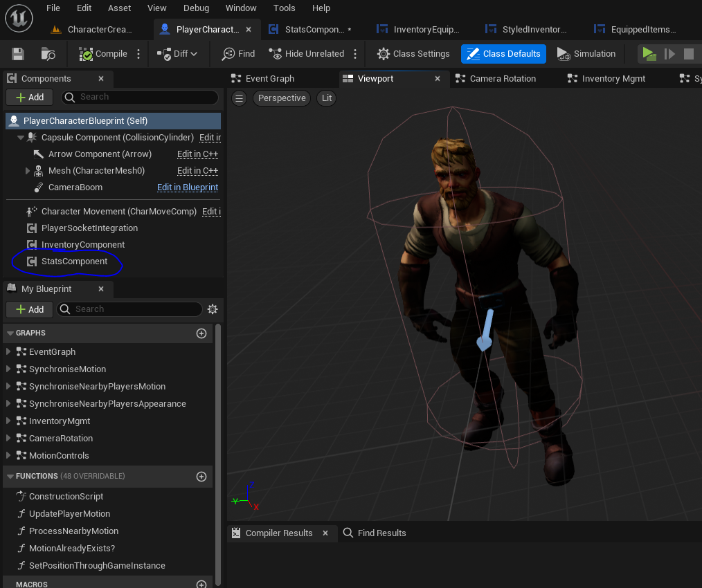This screenshot has height=588, width=702.
Task: Expand the EventGraph entry
Action: pos(8,351)
